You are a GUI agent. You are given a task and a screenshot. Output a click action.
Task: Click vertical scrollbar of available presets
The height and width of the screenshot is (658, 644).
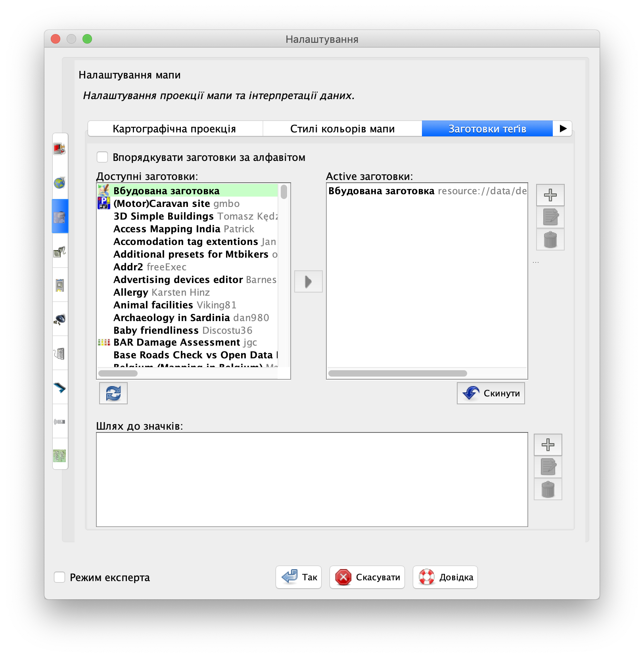pyautogui.click(x=284, y=192)
